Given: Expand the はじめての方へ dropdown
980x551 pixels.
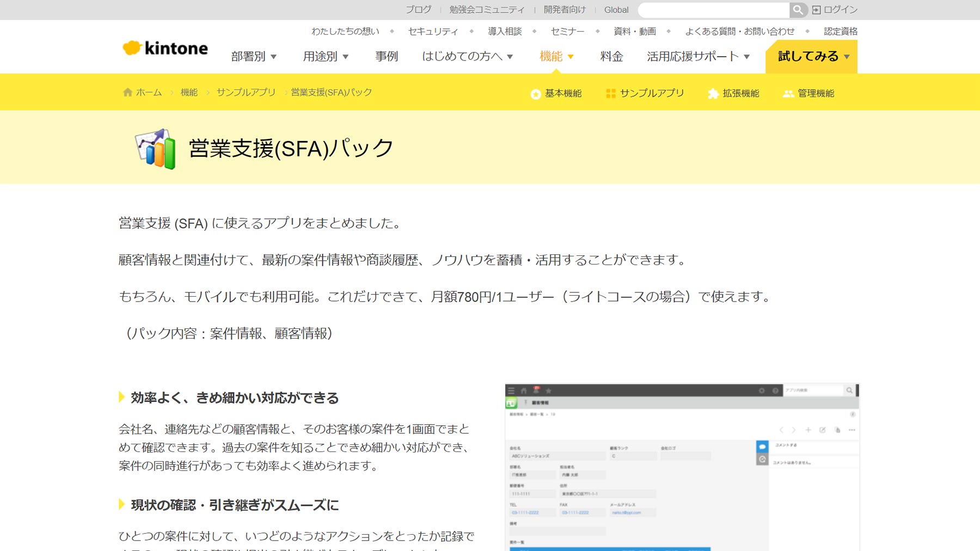Looking at the screenshot, I should 467,56.
